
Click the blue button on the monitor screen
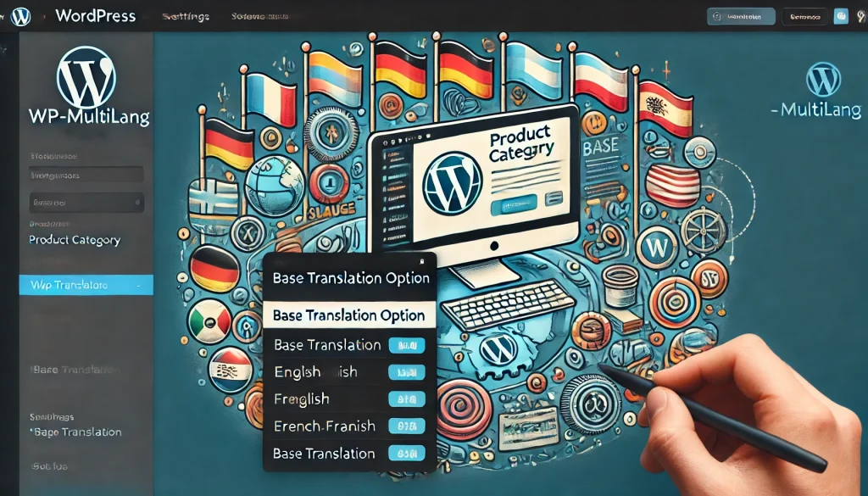pyautogui.click(x=514, y=205)
